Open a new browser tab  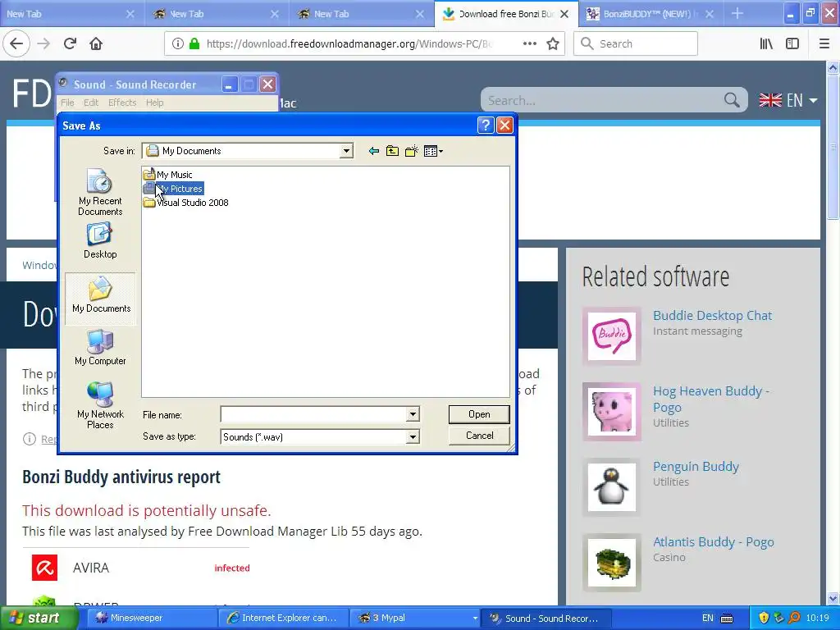pos(737,14)
